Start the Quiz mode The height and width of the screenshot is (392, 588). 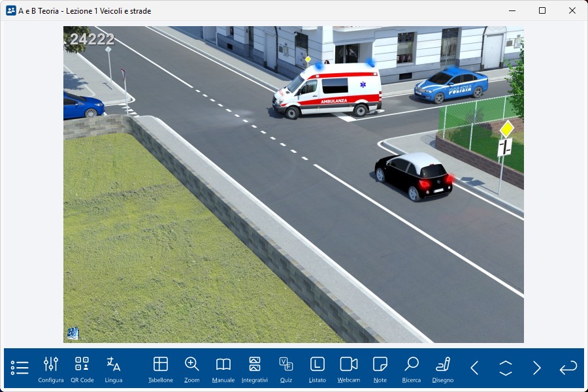pos(286,368)
